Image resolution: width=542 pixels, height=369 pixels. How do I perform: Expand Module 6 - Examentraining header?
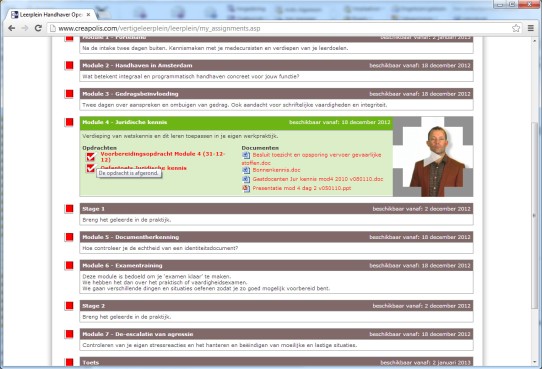click(x=276, y=265)
